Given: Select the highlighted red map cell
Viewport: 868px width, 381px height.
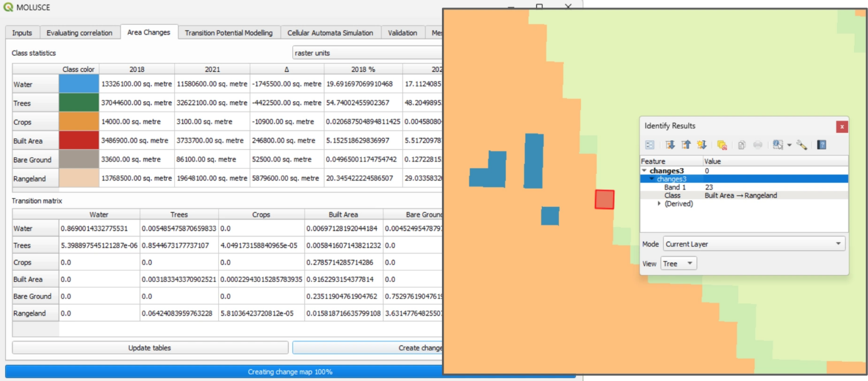Looking at the screenshot, I should pos(605,200).
